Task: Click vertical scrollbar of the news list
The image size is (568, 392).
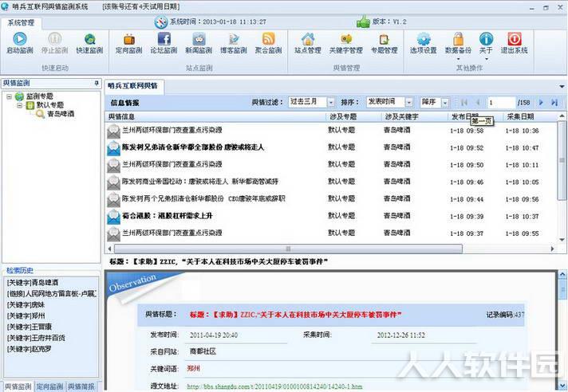Action: (562, 160)
